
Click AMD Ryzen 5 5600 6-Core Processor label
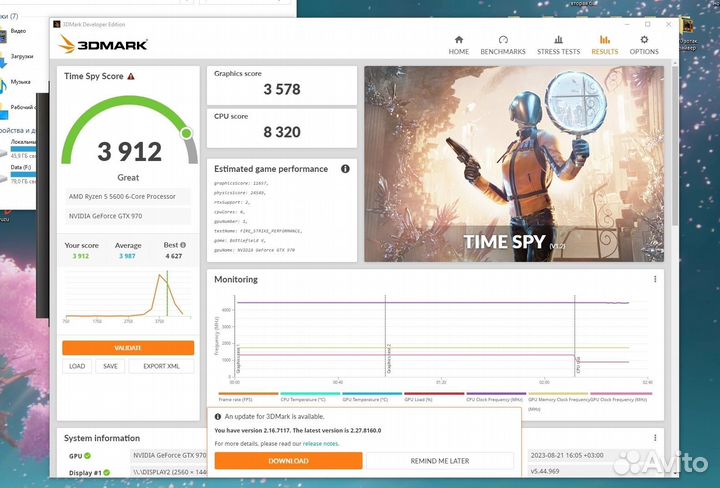pyautogui.click(x=128, y=196)
